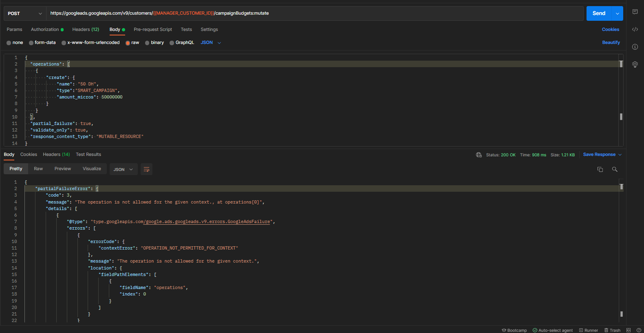Click the Size: 1.21 KB indicator
Image resolution: width=644 pixels, height=333 pixels.
[x=562, y=155]
